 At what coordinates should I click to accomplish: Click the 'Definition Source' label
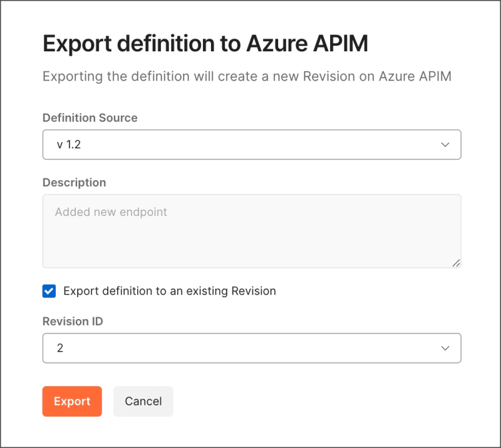coord(90,118)
